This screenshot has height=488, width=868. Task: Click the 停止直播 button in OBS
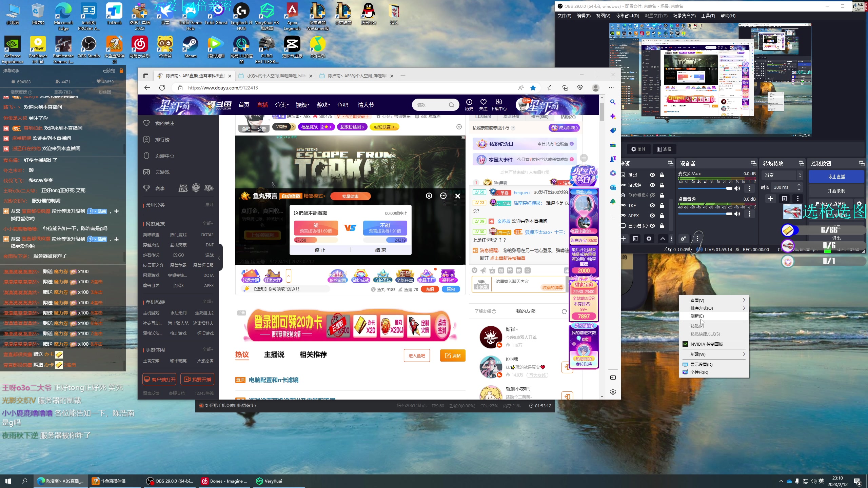pyautogui.click(x=836, y=177)
